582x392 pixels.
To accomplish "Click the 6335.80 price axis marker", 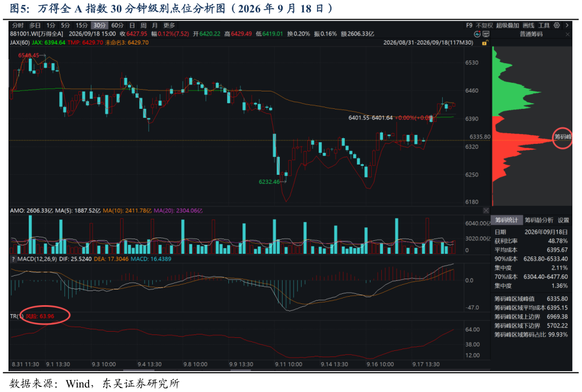I will coord(480,137).
